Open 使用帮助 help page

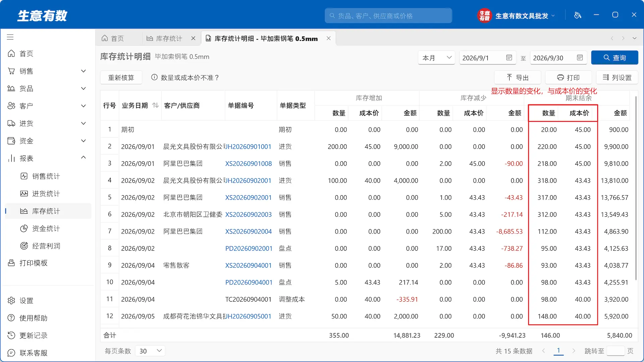[x=33, y=318]
